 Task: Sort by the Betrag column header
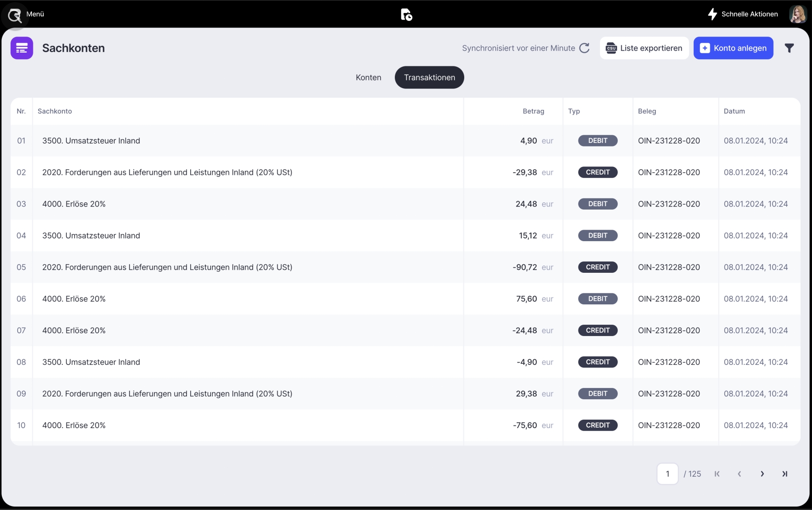[x=533, y=111]
